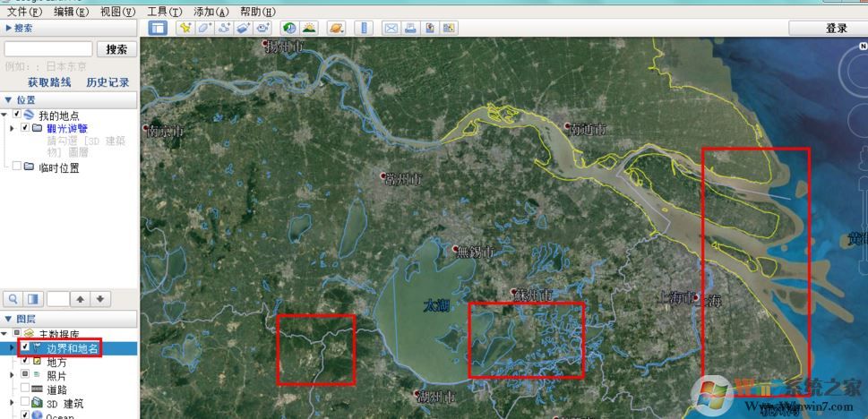Open the 文件 menu
868x419 pixels.
click(23, 12)
